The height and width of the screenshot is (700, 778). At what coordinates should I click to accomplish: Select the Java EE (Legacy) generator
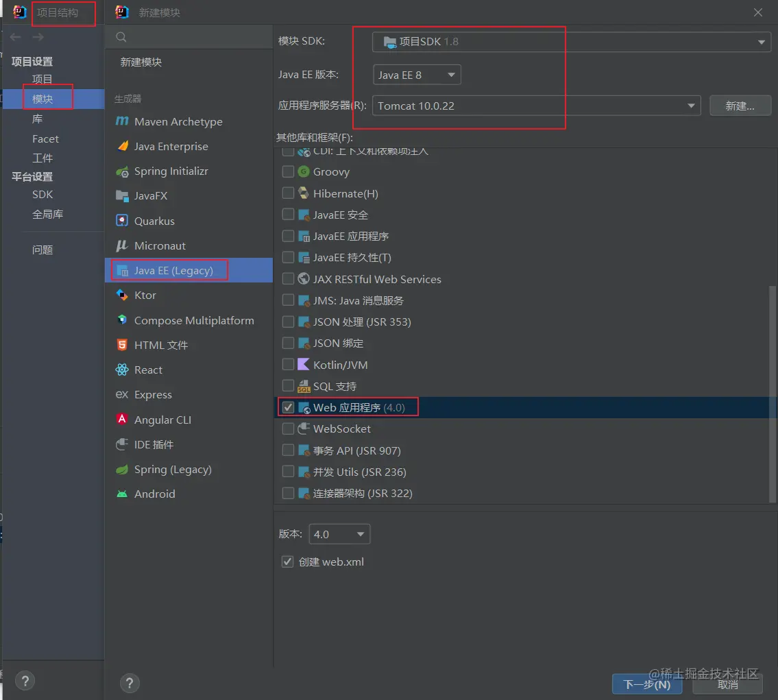point(189,270)
